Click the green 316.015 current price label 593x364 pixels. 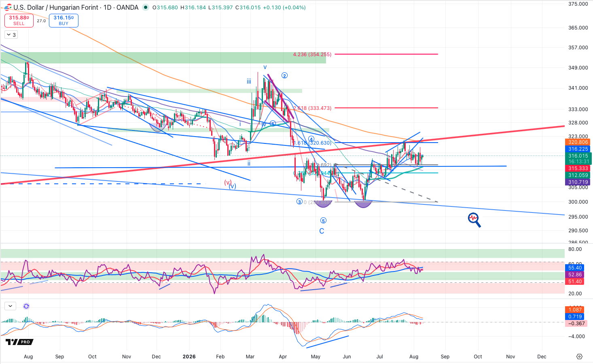(578, 156)
